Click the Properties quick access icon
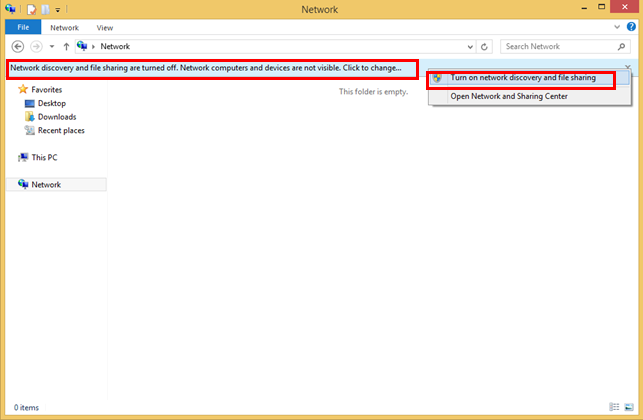This screenshot has height=420, width=643. pos(32,9)
